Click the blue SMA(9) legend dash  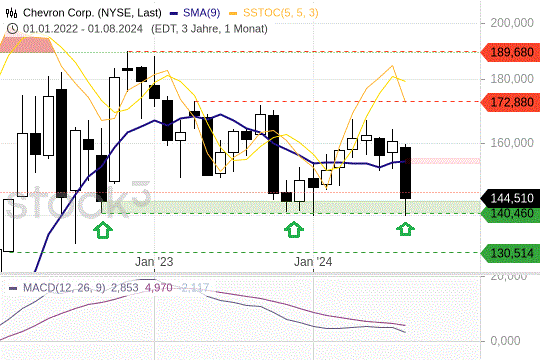(175, 13)
